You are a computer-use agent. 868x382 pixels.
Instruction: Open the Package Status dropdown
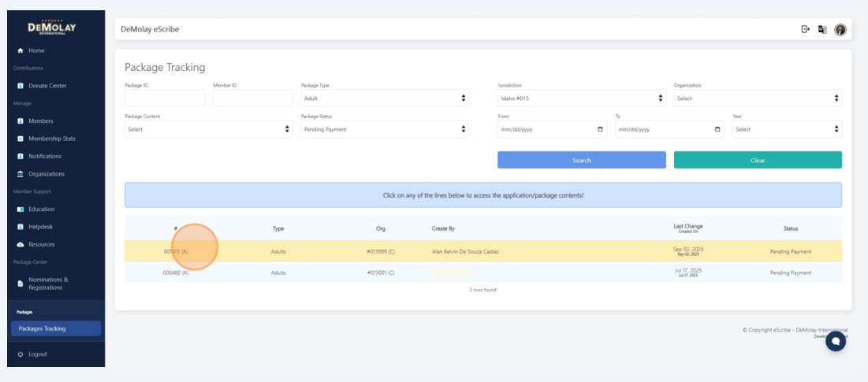click(385, 129)
